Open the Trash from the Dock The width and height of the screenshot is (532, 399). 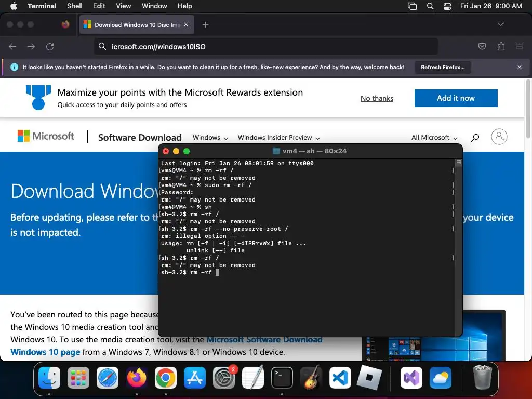click(482, 377)
